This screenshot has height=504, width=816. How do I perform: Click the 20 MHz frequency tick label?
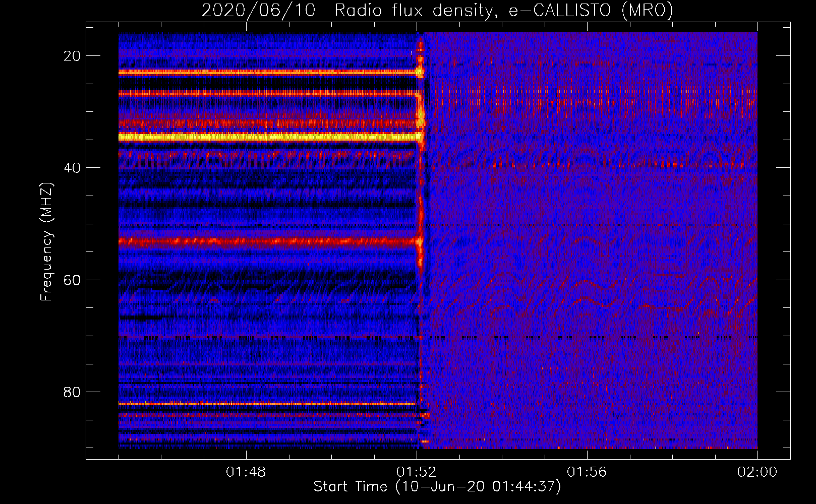(x=72, y=56)
